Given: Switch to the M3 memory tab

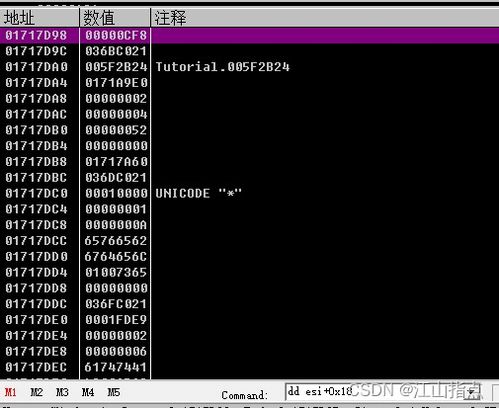Looking at the screenshot, I should (x=62, y=392).
